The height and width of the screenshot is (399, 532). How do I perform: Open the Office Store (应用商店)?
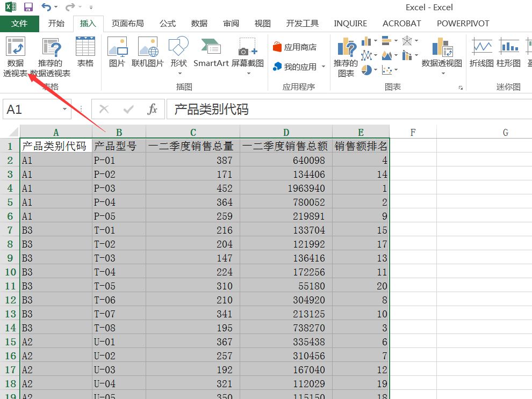pyautogui.click(x=294, y=47)
